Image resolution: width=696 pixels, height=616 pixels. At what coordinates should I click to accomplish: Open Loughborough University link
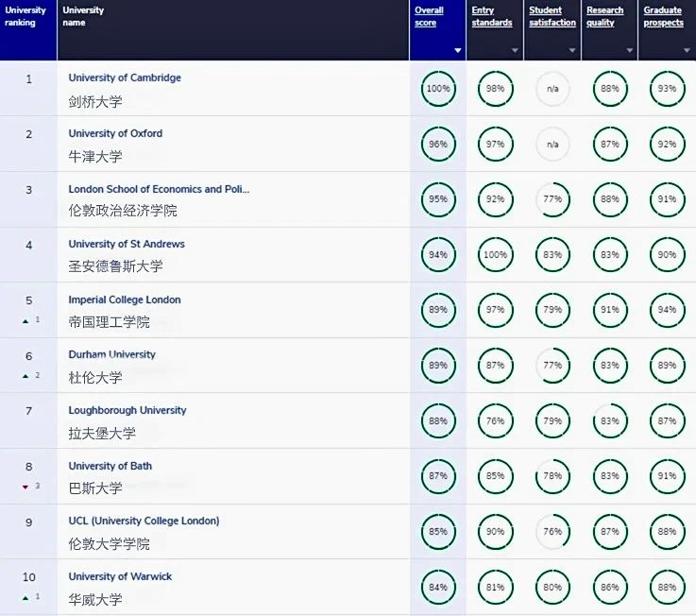(127, 410)
